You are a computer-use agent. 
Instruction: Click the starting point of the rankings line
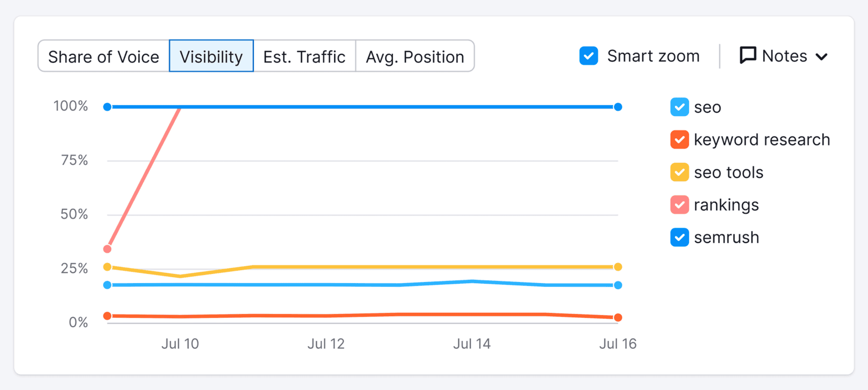point(106,248)
